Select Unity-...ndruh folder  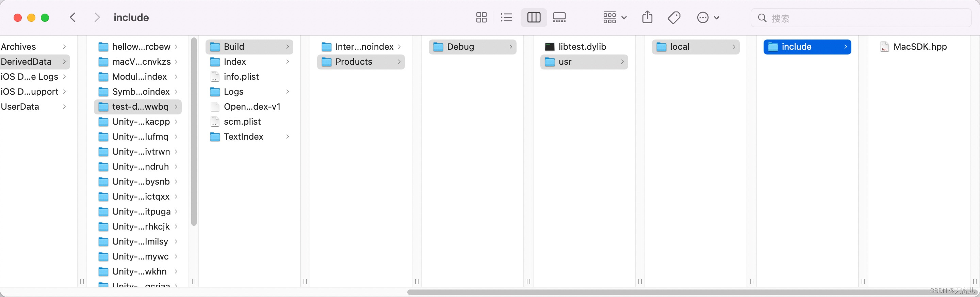tap(138, 167)
